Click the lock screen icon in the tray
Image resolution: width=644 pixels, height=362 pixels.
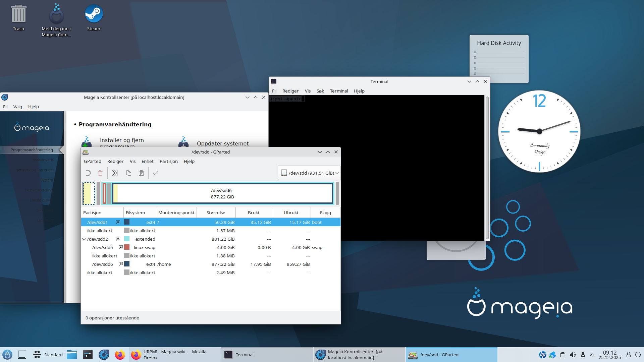628,354
